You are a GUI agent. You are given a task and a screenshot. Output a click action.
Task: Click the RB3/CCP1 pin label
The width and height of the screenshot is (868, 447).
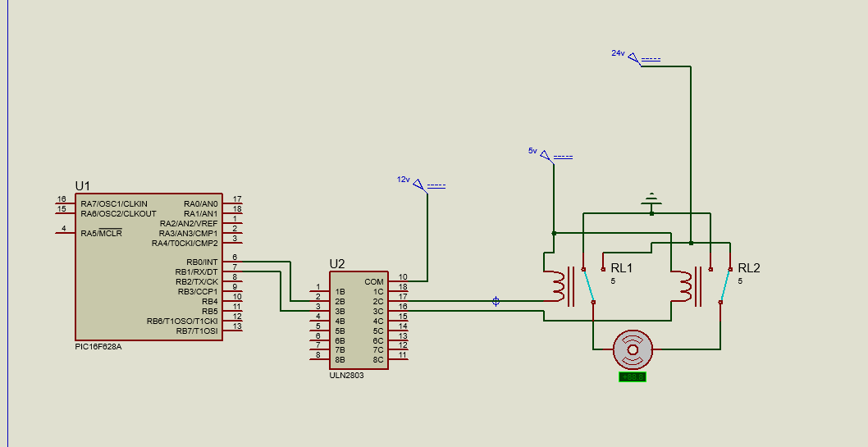pos(198,291)
